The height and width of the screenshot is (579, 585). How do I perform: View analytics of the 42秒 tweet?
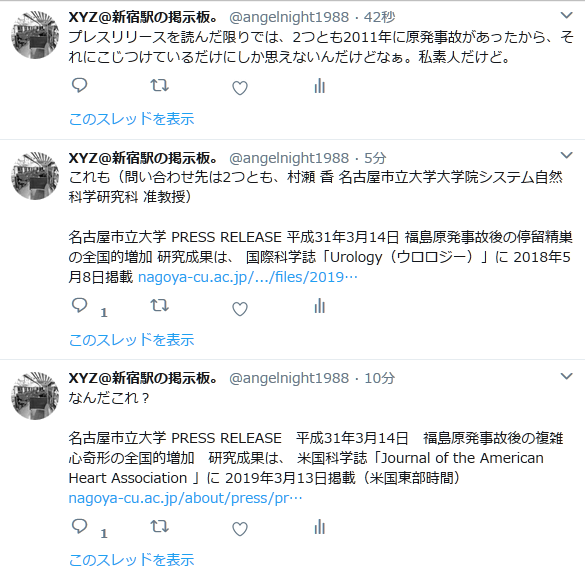[320, 86]
